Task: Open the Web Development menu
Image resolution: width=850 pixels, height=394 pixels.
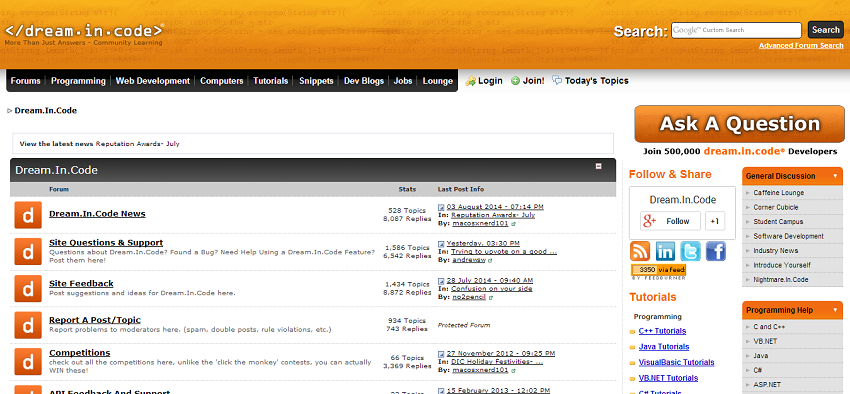Action: 153,81
